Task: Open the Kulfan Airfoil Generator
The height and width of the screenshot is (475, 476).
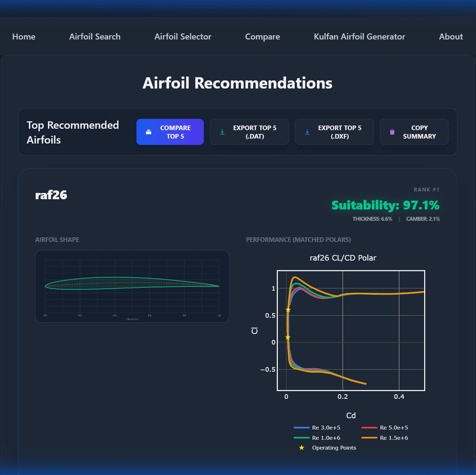Action: pos(359,36)
